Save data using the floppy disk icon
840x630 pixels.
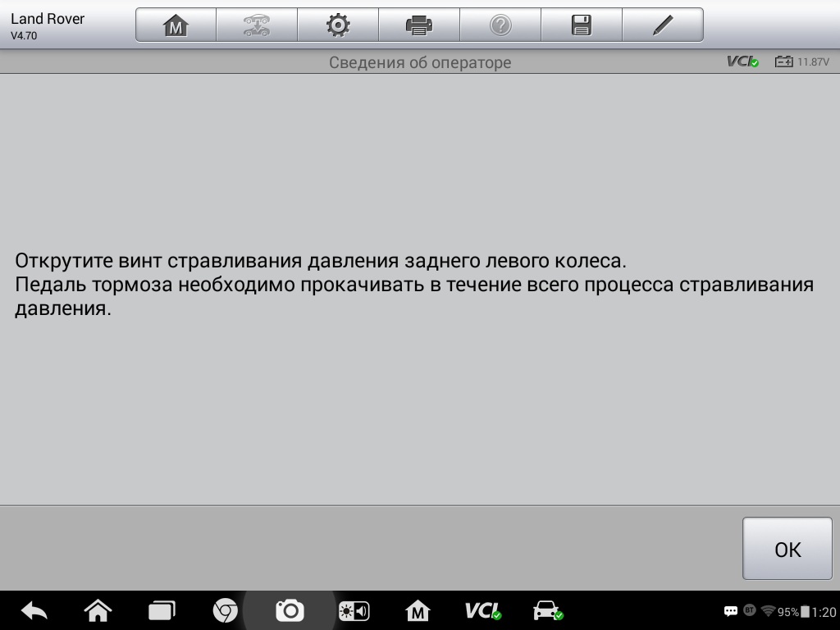tap(582, 25)
